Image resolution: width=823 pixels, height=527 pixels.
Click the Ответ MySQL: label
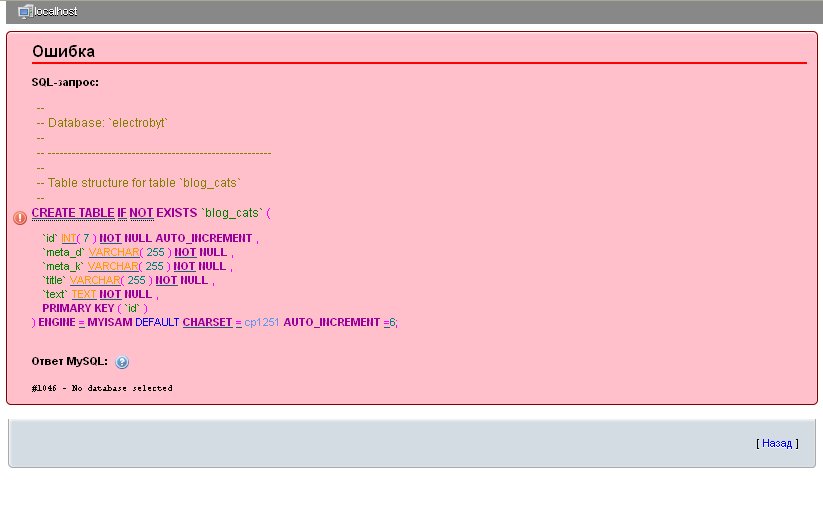(x=69, y=362)
